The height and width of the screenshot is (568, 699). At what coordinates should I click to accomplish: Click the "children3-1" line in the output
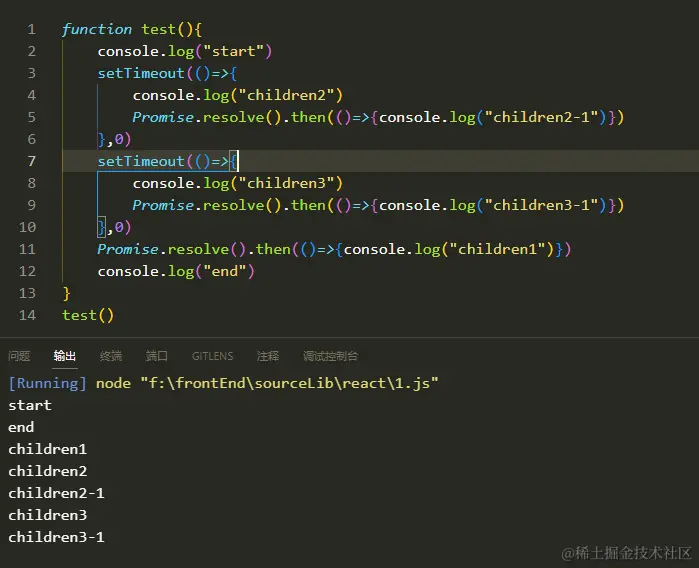[x=56, y=537]
